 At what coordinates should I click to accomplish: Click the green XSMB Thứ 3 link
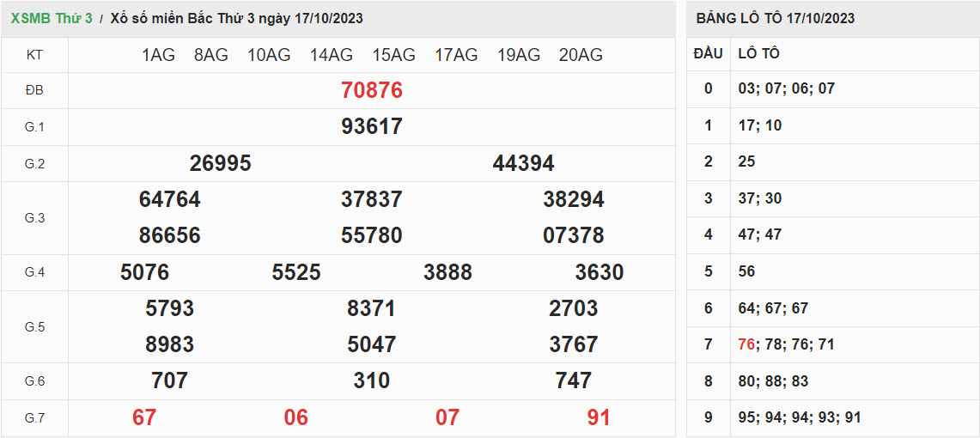[51, 18]
